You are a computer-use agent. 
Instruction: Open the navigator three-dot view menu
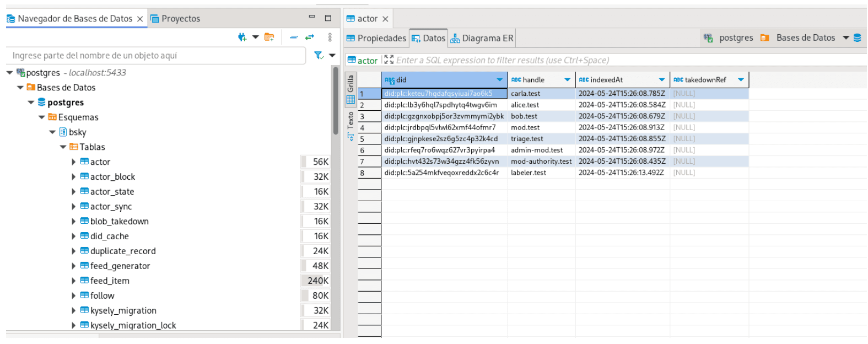[x=330, y=37]
